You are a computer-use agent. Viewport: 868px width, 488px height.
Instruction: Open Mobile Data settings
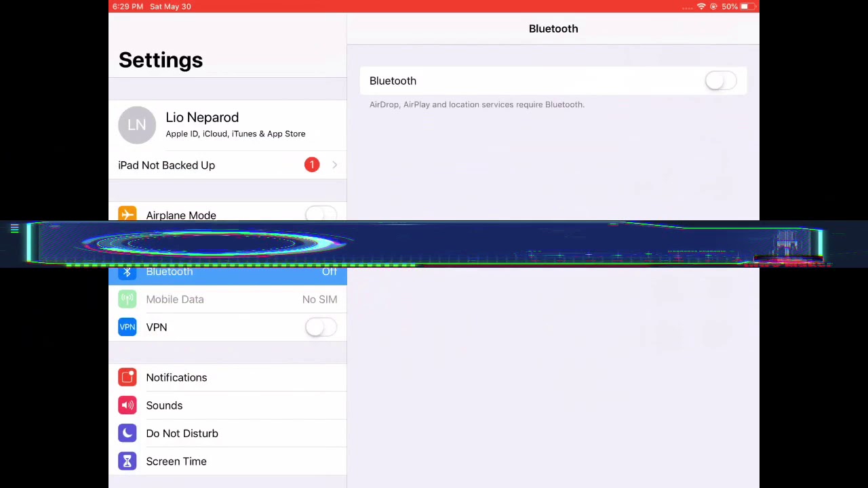coord(227,300)
